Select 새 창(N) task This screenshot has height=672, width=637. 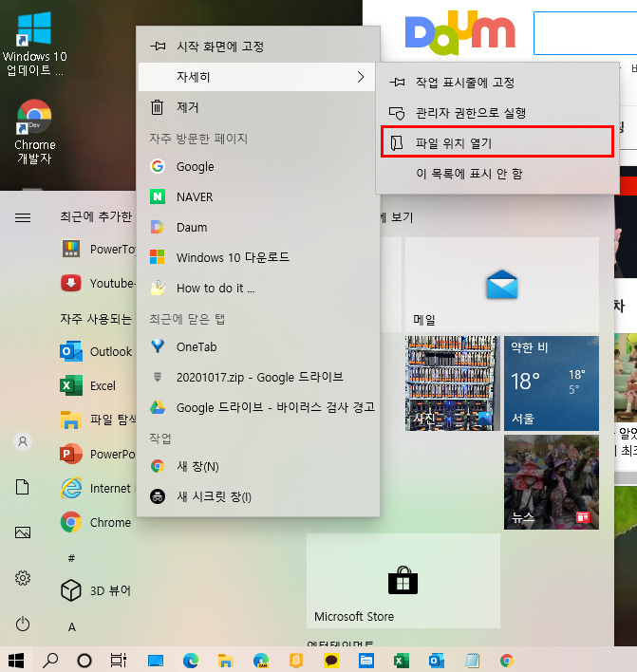tap(258, 466)
